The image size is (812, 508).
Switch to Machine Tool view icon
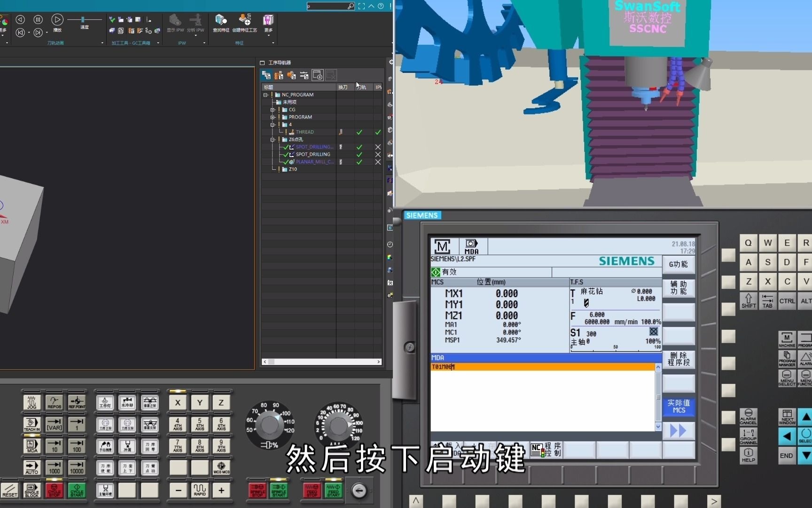pos(279,75)
